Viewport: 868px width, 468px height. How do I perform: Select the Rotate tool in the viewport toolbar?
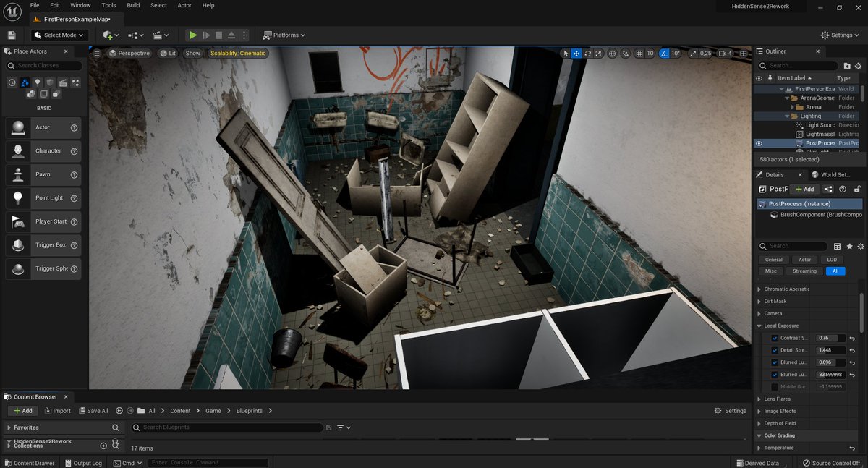[588, 54]
